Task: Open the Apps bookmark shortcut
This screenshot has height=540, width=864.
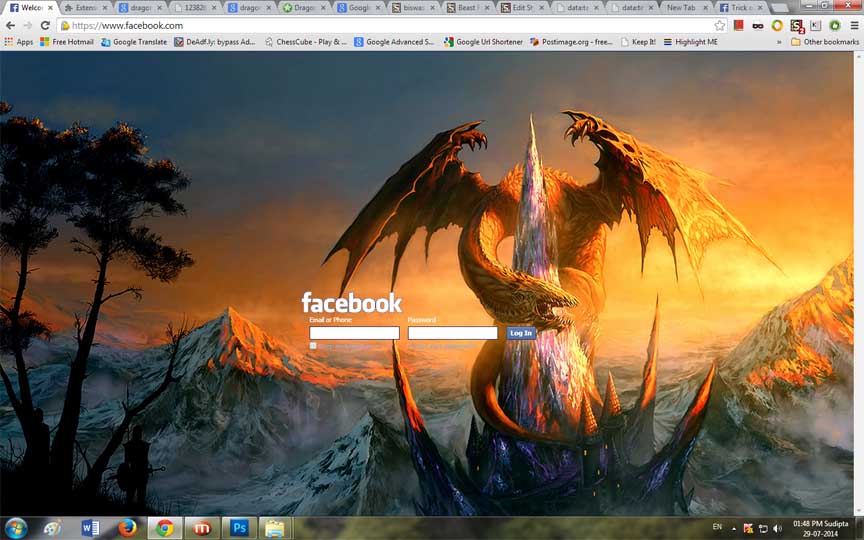Action: pos(19,42)
